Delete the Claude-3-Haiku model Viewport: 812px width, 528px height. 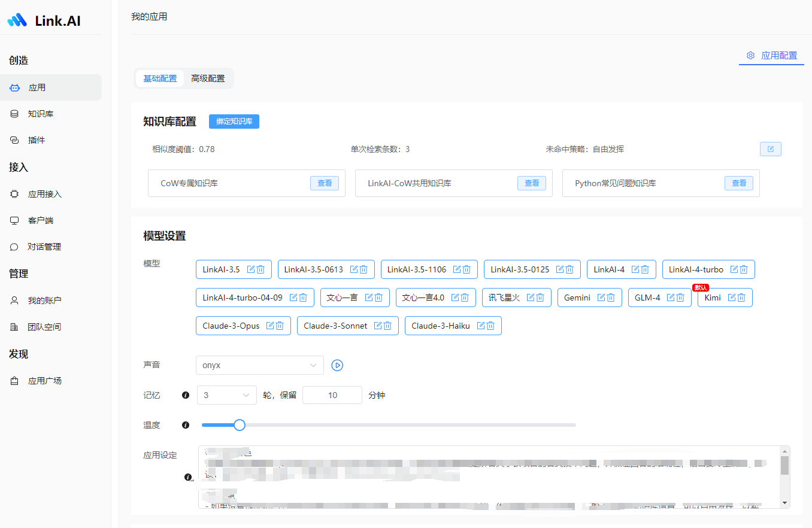coord(491,326)
